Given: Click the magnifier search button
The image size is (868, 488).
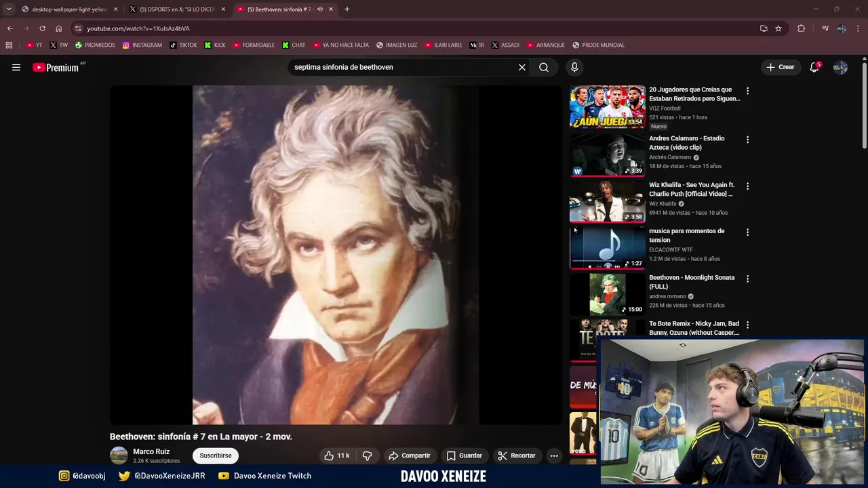Looking at the screenshot, I should point(544,67).
